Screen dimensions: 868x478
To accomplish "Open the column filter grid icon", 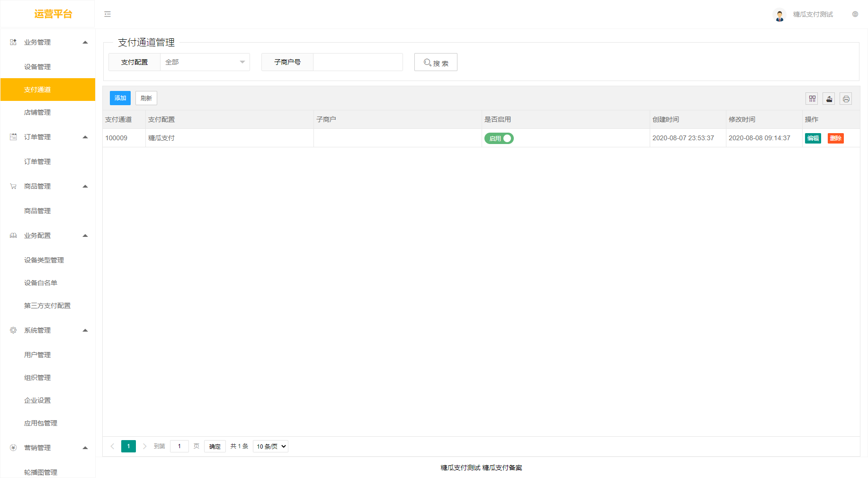I will (x=812, y=99).
